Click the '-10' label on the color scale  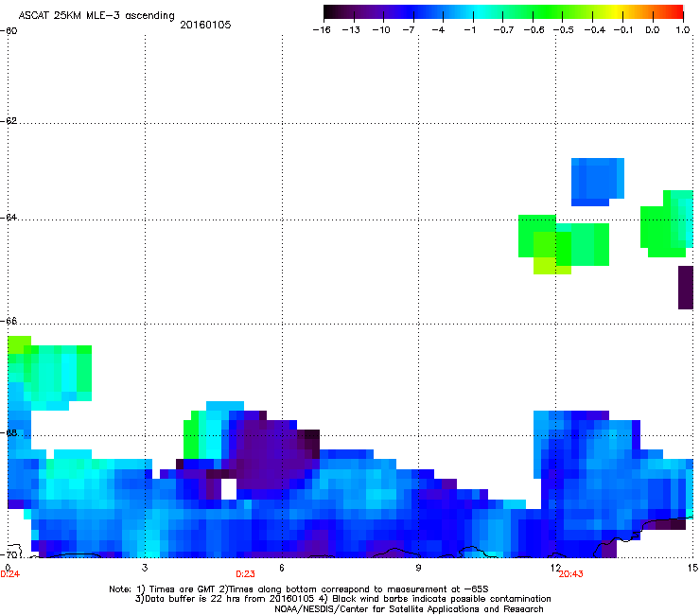pyautogui.click(x=381, y=30)
